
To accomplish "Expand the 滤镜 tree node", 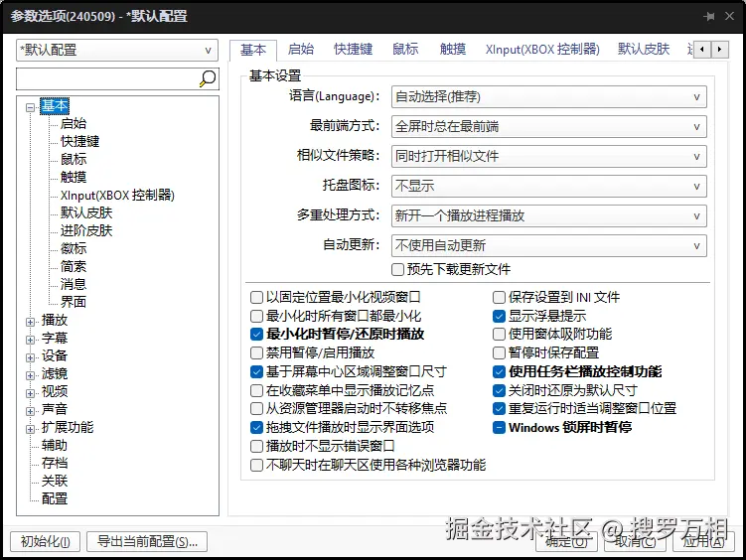I will 31,375.
